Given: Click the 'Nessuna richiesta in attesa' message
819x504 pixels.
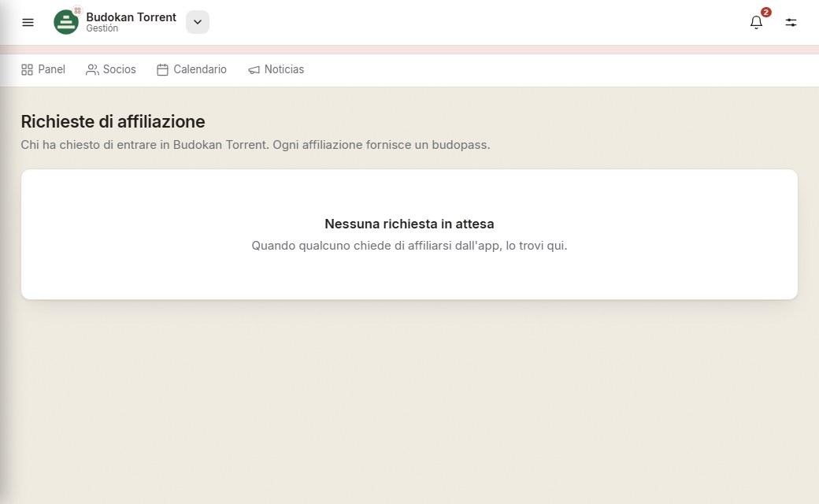Looking at the screenshot, I should (x=409, y=224).
